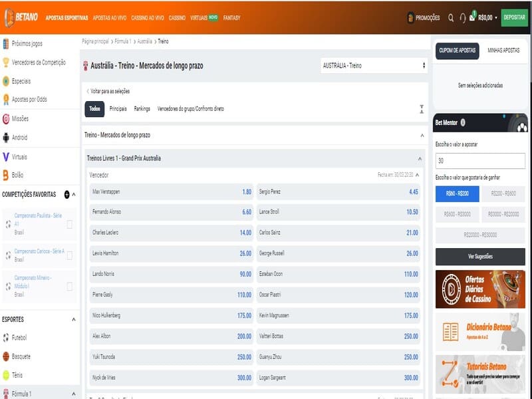Open the AUSTRÁLIA - Treino dropdown
532x399 pixels.
click(x=374, y=65)
